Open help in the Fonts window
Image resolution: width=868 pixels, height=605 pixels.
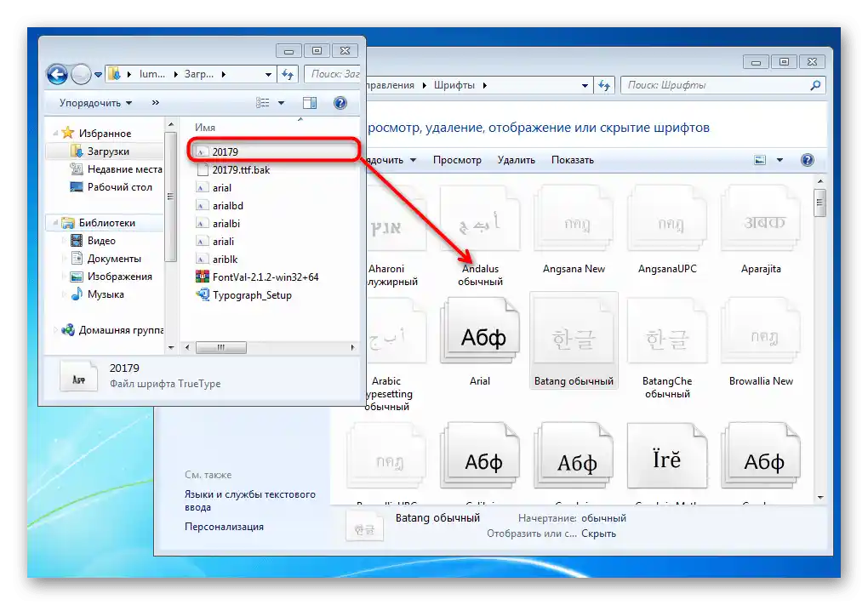[x=807, y=160]
